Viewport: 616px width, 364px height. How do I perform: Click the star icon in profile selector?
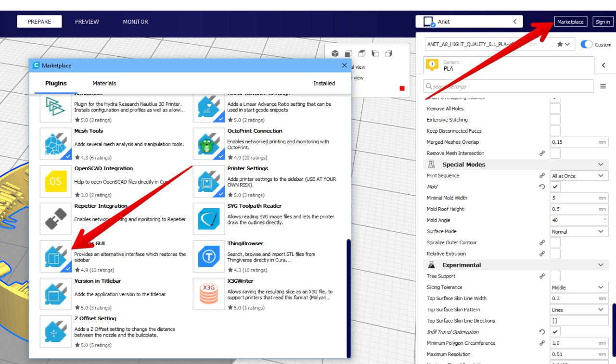click(x=560, y=44)
